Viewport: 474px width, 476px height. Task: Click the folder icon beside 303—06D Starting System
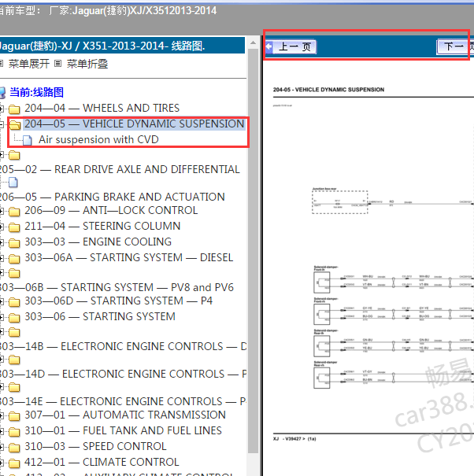click(x=14, y=302)
